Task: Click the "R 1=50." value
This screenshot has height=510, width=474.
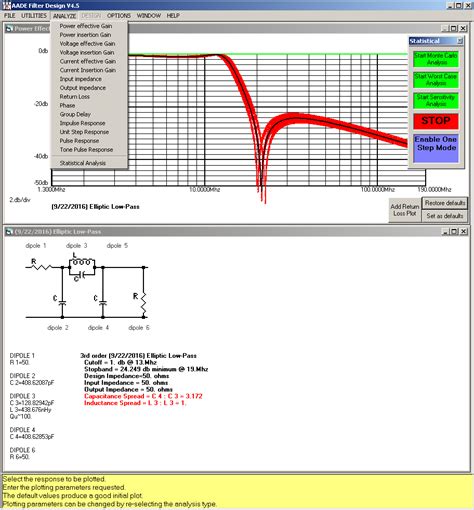Action: [19, 362]
